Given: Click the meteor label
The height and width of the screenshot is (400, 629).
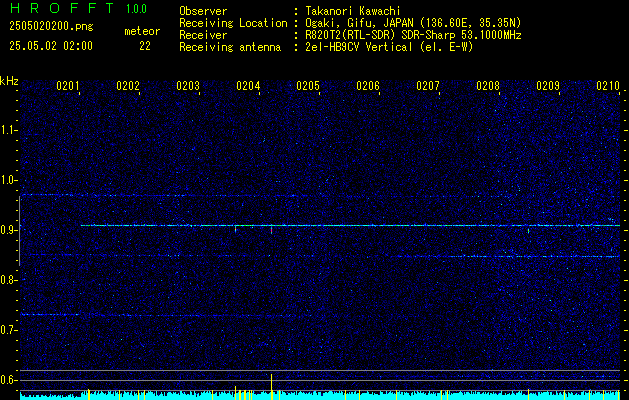Looking at the screenshot, I should (x=142, y=31).
